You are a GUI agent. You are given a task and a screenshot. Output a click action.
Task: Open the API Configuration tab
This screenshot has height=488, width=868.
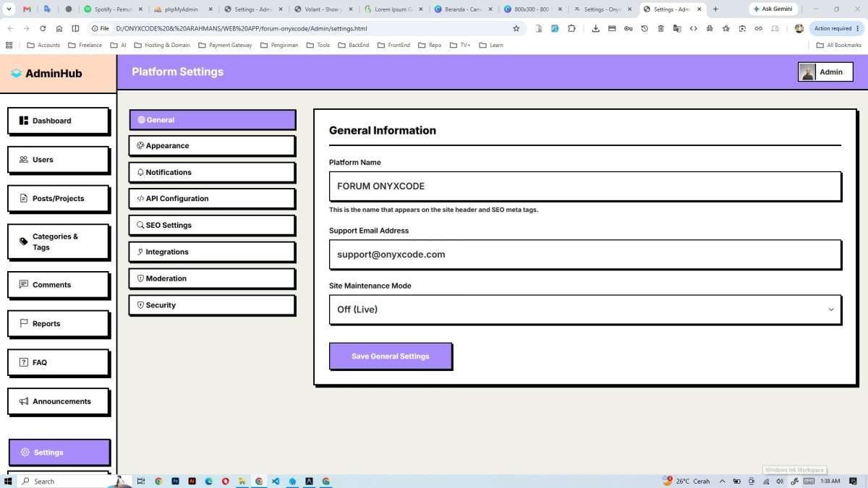click(212, 198)
